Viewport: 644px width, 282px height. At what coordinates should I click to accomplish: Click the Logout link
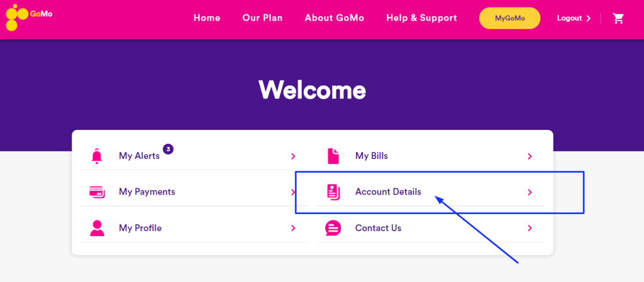click(x=573, y=18)
